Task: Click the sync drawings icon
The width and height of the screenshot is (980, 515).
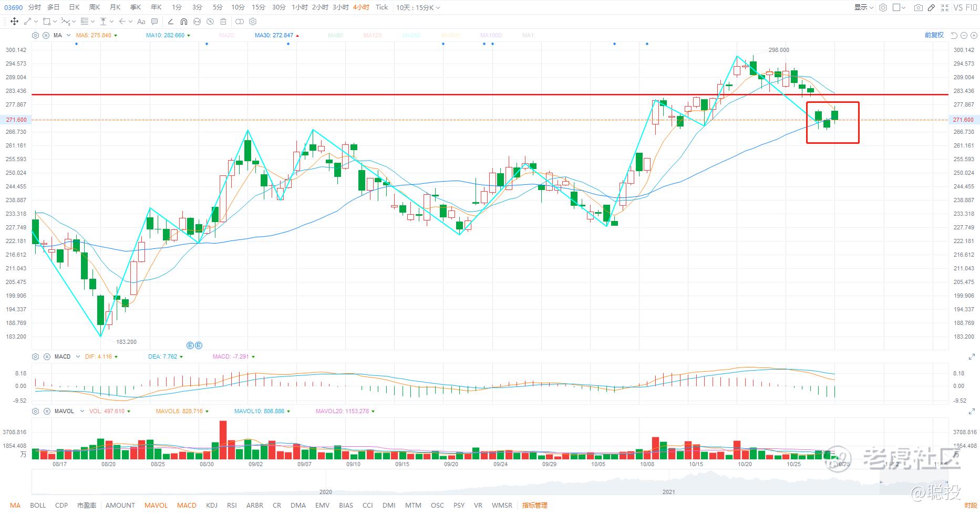Action: pos(197,22)
